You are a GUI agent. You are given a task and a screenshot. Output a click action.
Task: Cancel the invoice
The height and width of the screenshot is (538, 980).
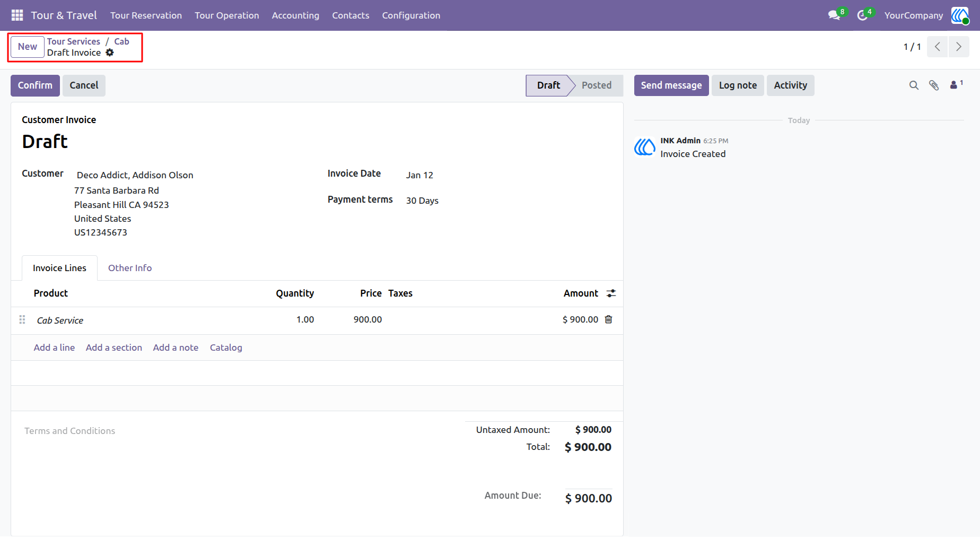(84, 85)
